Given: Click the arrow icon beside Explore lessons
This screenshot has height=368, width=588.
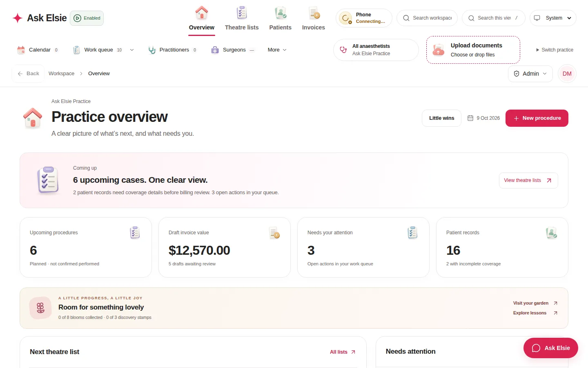Looking at the screenshot, I should (x=555, y=313).
